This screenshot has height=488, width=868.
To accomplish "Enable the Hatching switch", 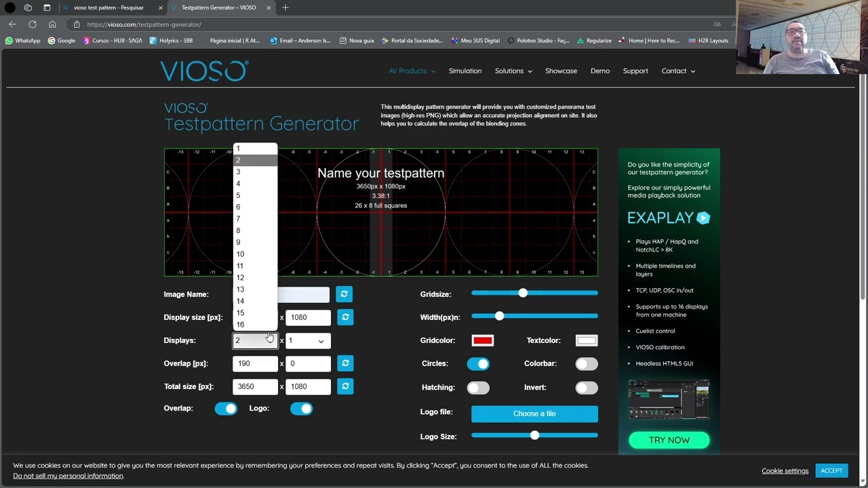I will 478,388.
